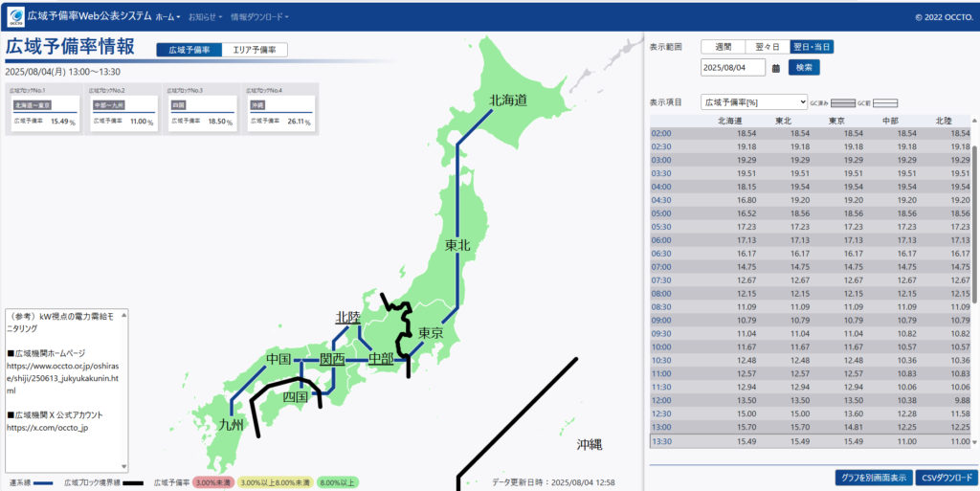This screenshot has width=980, height=491.
Task: Open the 情報ダウンロード menu
Action: tap(259, 17)
